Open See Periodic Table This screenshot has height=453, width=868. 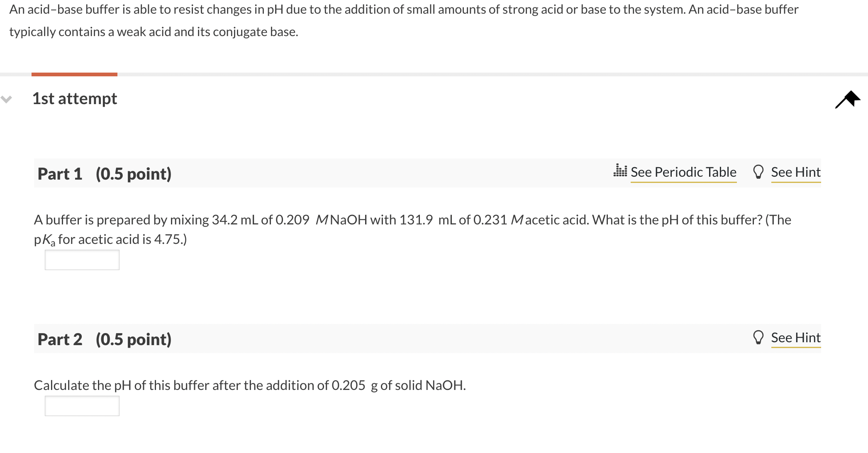[683, 171]
